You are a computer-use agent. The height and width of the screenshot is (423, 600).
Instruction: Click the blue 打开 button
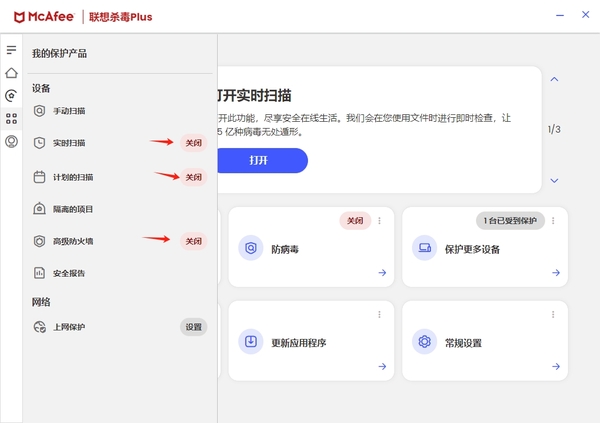tap(258, 160)
